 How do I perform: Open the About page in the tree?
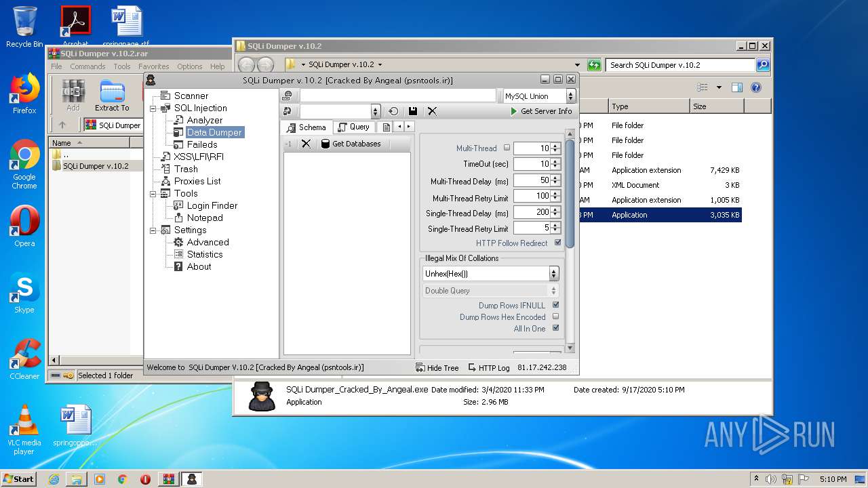(199, 266)
